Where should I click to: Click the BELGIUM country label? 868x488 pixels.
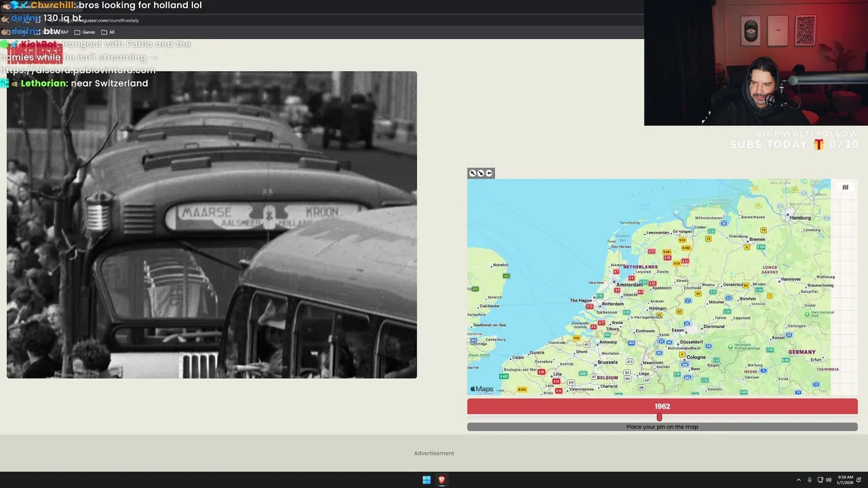click(x=608, y=378)
